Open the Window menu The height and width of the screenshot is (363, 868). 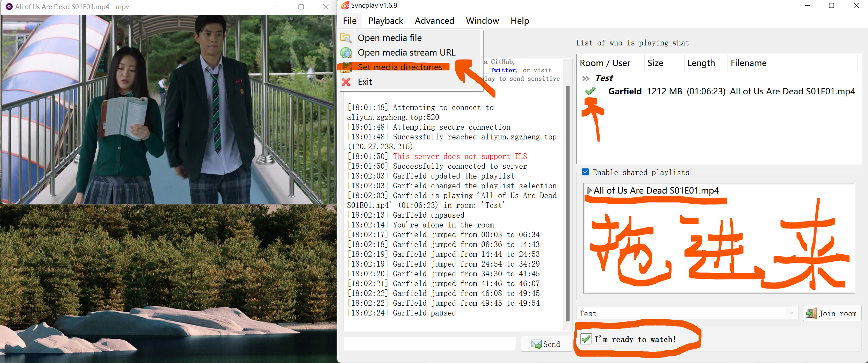pos(482,21)
